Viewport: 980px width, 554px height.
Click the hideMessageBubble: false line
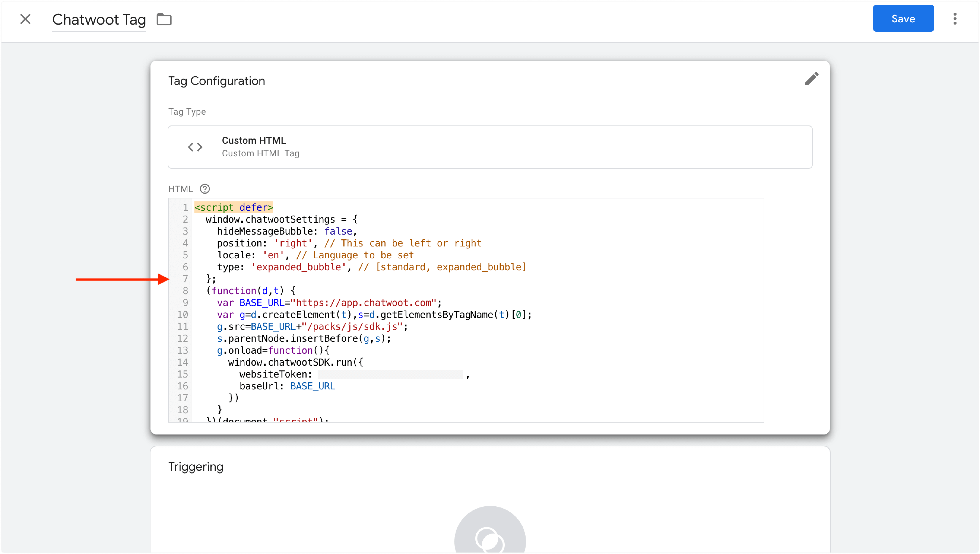(287, 231)
